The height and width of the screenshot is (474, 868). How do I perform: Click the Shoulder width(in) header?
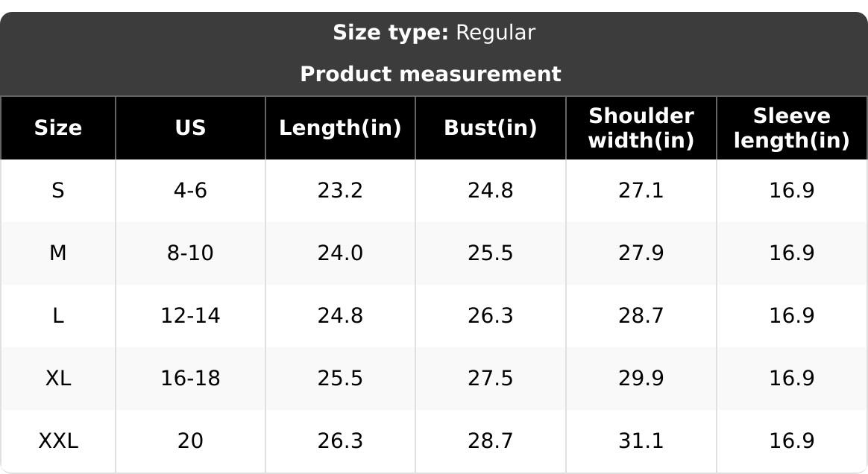(641, 127)
